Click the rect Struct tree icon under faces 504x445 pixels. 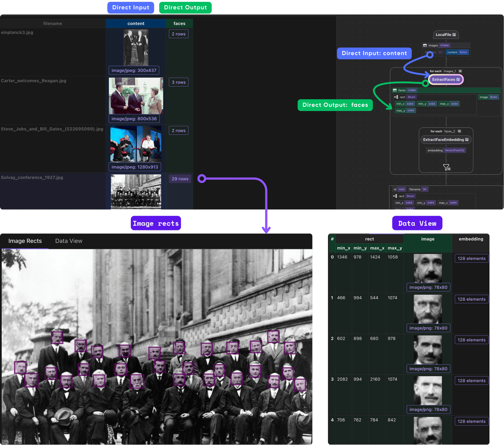pos(396,97)
